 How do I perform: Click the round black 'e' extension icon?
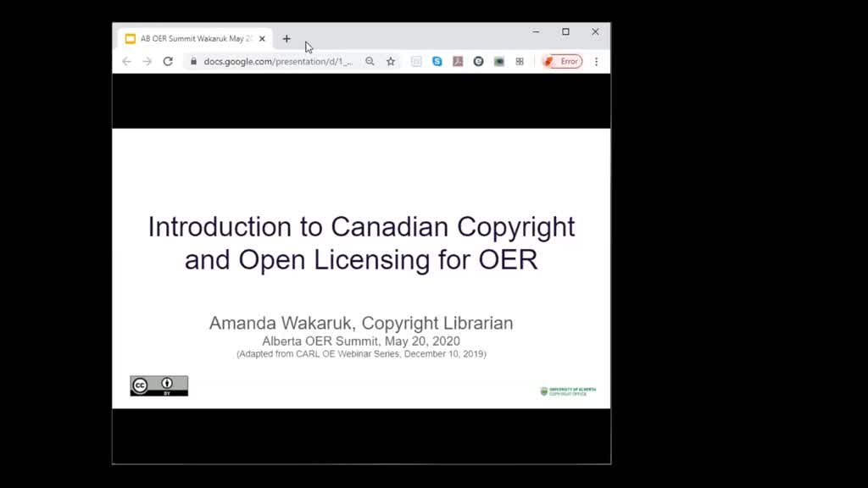click(478, 61)
